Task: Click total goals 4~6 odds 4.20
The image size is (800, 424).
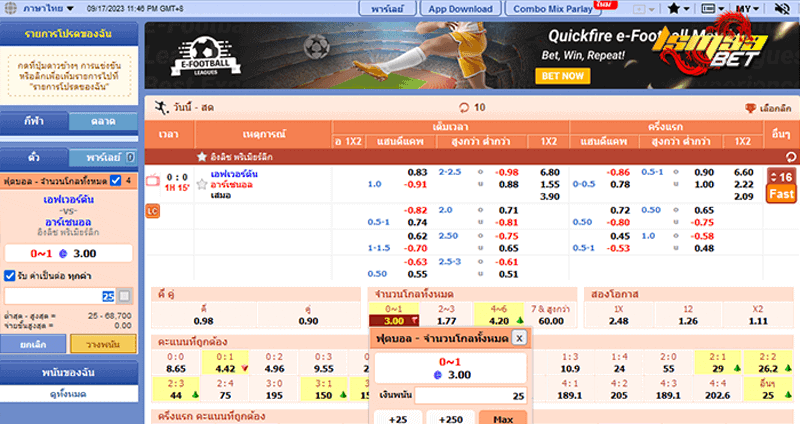Action: [x=499, y=321]
